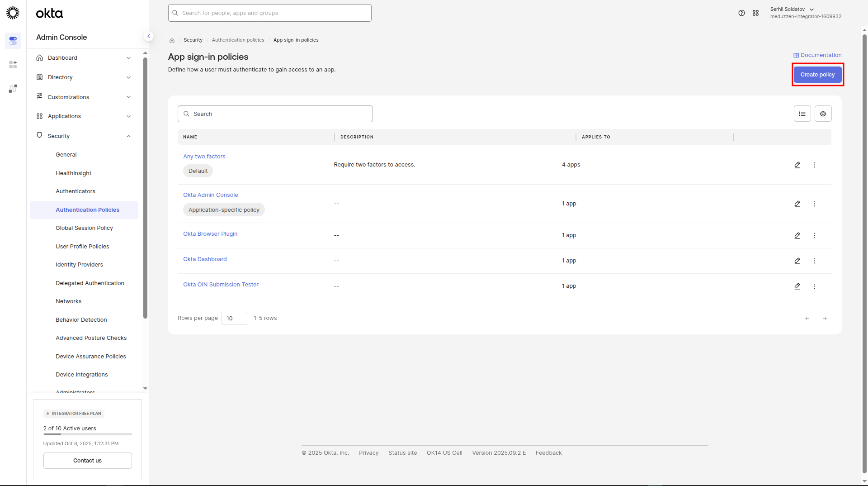Click the table density list icon button
This screenshot has width=868, height=486.
tap(802, 114)
